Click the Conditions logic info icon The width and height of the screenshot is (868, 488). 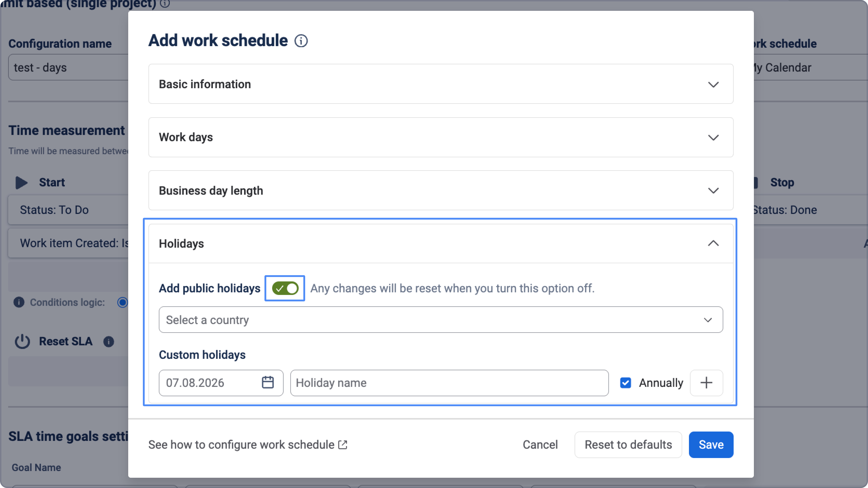[19, 302]
